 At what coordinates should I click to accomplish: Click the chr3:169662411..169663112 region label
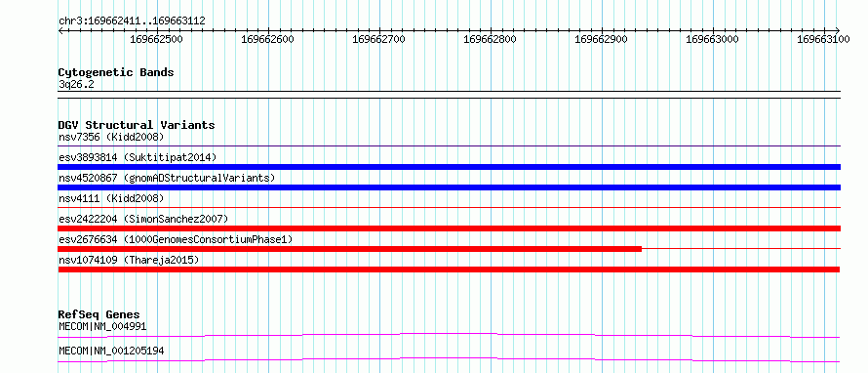coord(132,21)
